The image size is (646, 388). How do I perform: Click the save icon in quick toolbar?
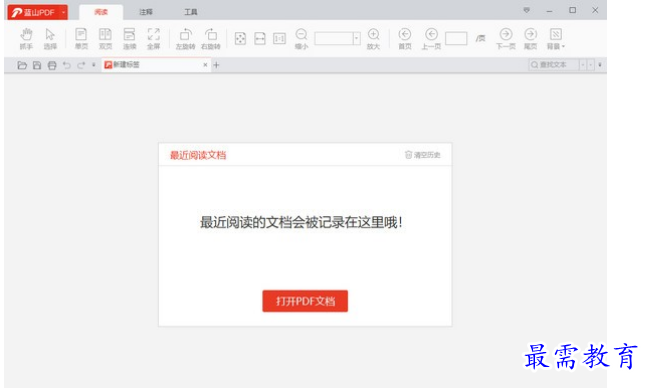pos(37,65)
